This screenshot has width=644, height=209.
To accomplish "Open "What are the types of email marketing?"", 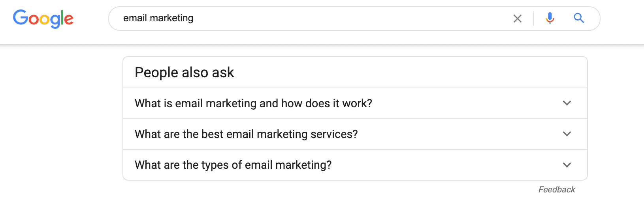I will click(x=233, y=165).
